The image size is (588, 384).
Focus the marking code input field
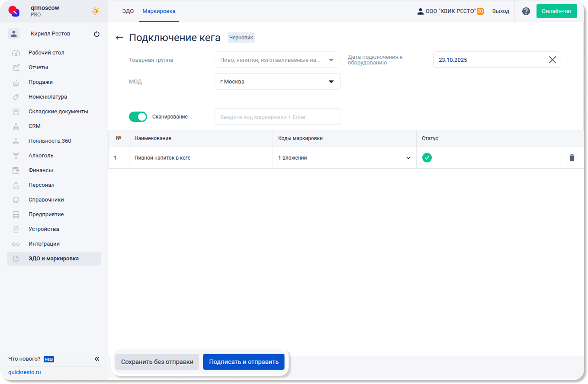click(277, 117)
